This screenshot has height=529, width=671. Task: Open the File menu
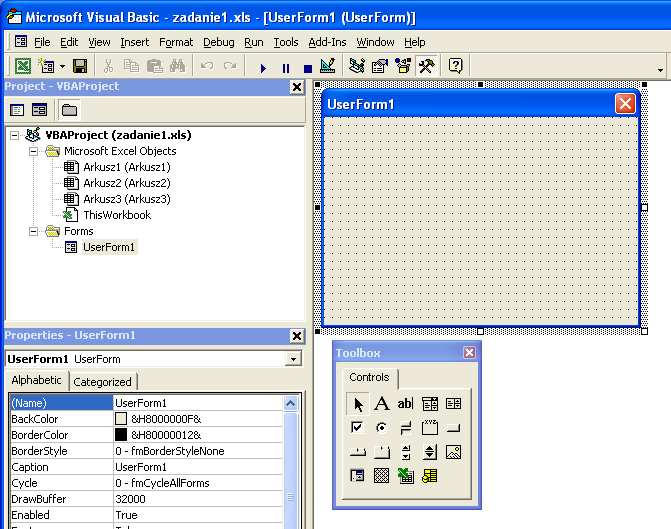tap(42, 42)
